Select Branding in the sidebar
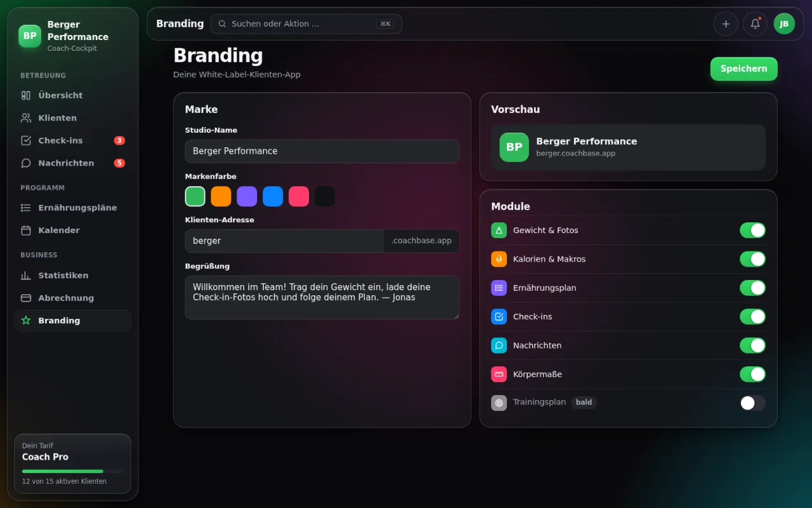Viewport: 812px width, 508px height. coord(72,321)
